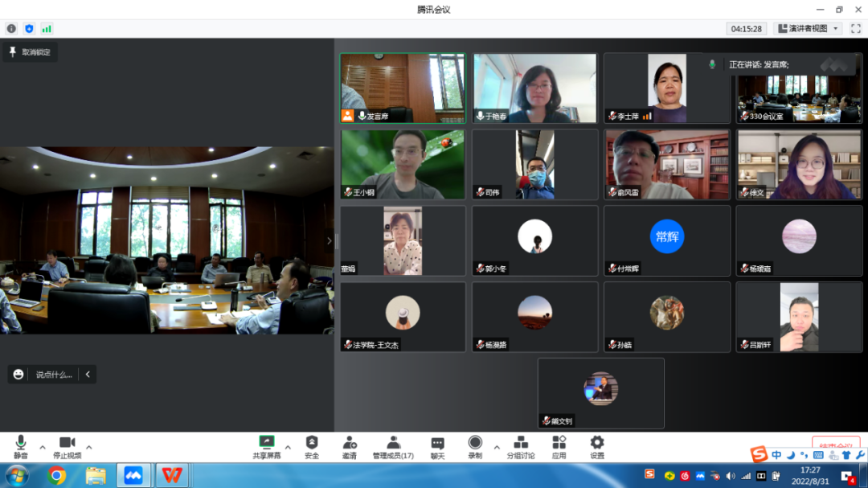Open breakout rooms discussion
The height and width of the screenshot is (488, 868).
[521, 447]
